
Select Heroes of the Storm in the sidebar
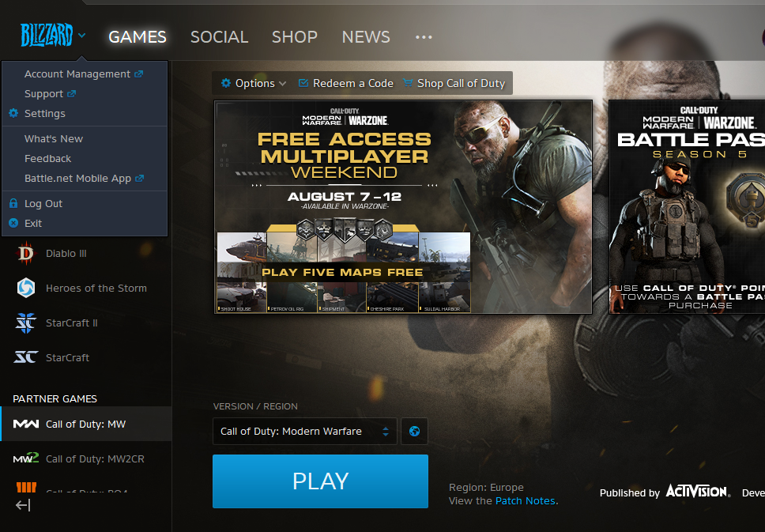96,288
